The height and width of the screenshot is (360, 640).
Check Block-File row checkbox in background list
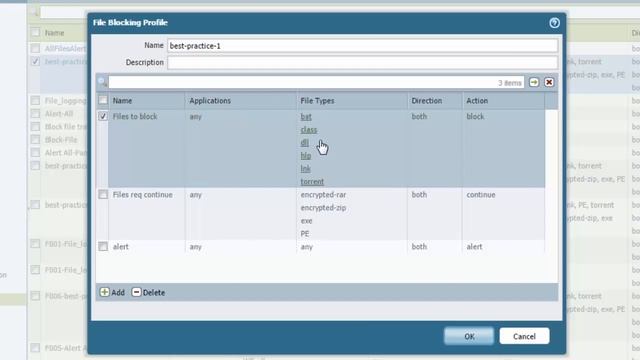[36, 140]
